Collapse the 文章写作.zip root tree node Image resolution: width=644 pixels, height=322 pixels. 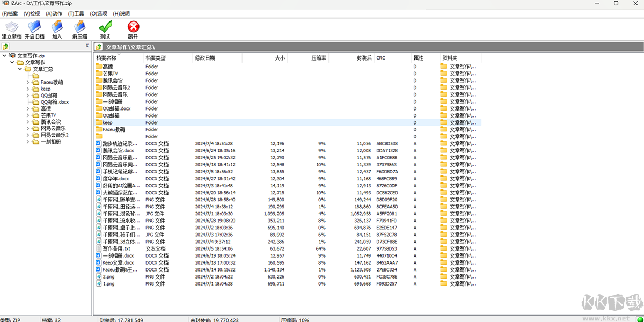click(4, 55)
